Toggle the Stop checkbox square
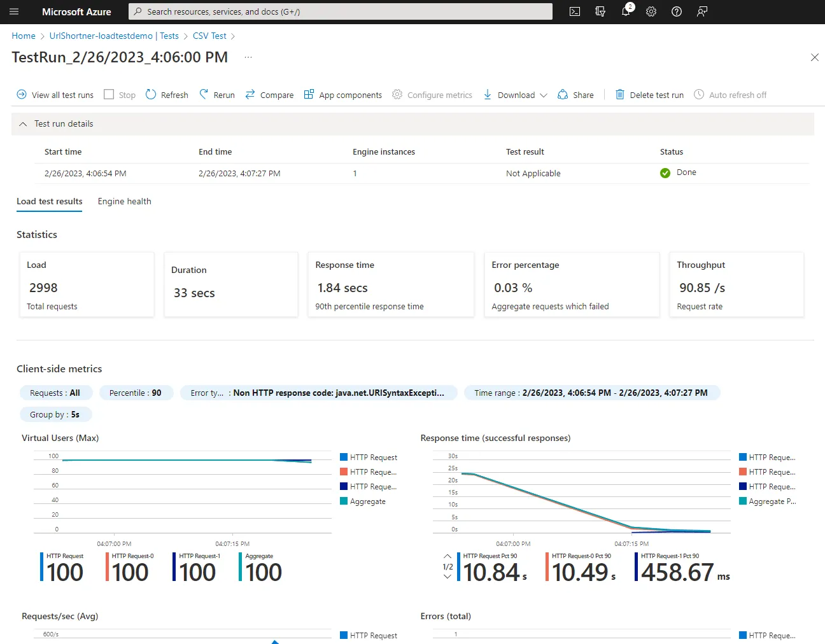825x644 pixels. (x=109, y=94)
